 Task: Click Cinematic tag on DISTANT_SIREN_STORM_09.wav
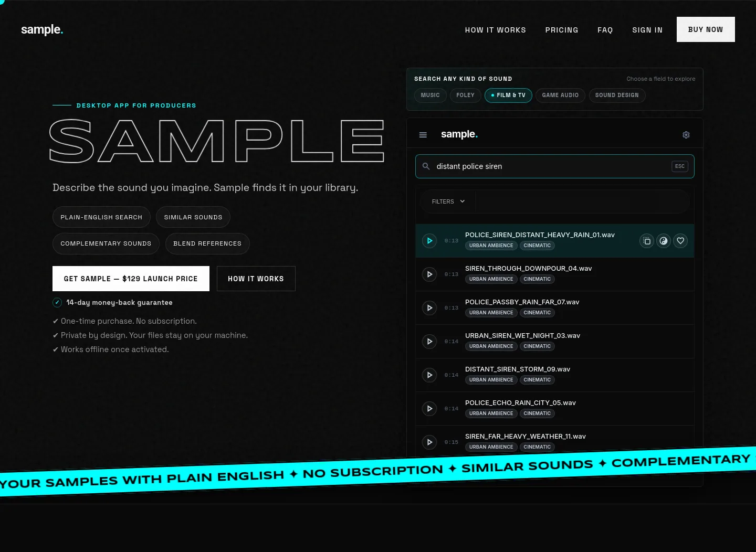[x=537, y=380]
